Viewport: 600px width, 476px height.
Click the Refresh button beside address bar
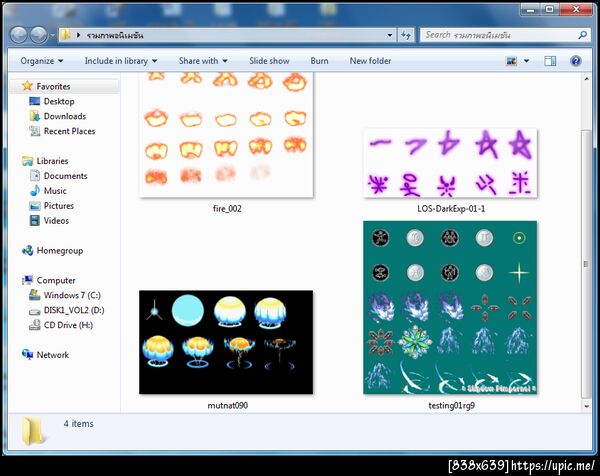tap(406, 35)
